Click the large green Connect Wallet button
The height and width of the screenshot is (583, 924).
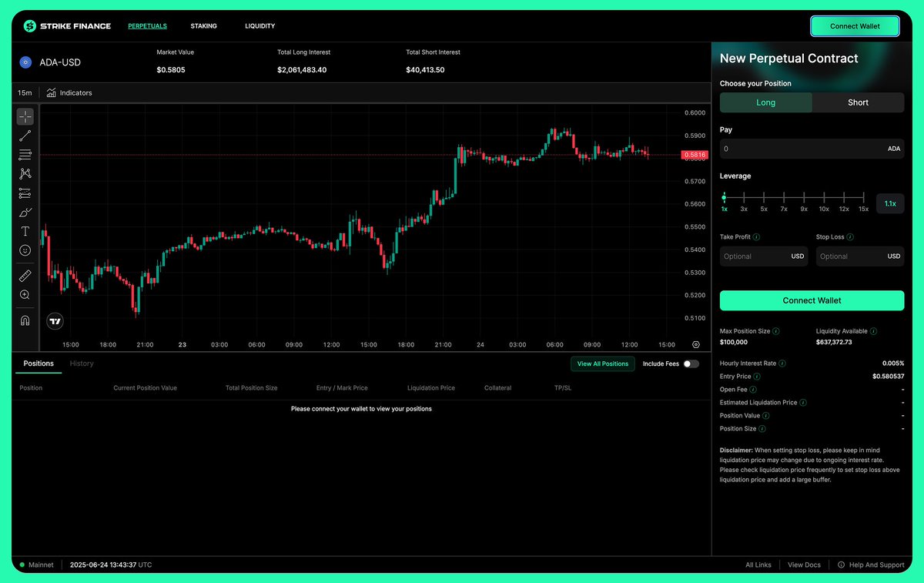(812, 300)
